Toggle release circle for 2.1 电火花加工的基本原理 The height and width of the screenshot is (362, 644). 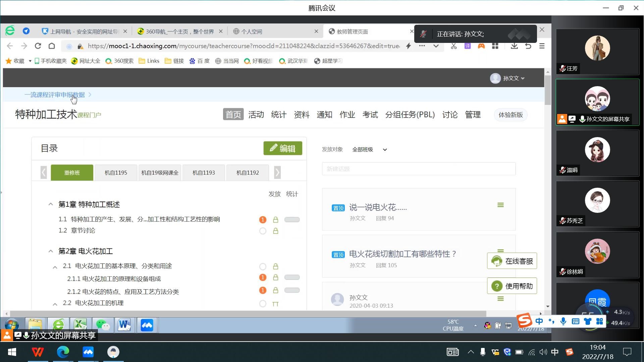click(x=263, y=266)
